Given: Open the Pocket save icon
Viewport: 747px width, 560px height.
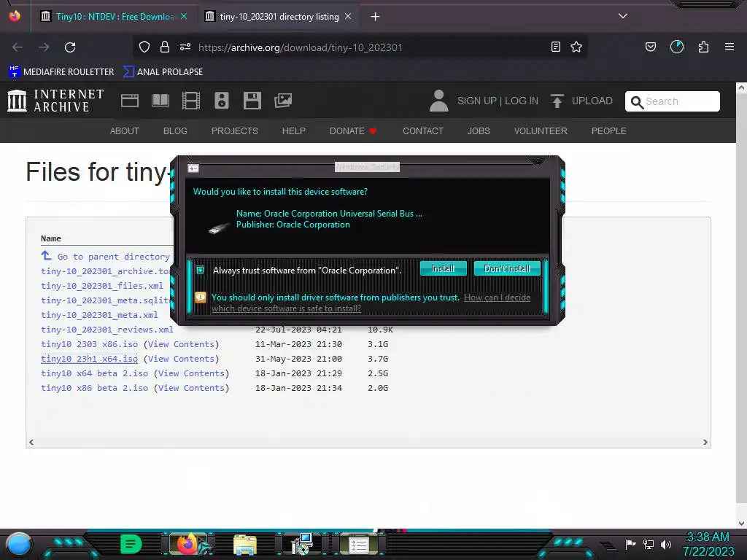Looking at the screenshot, I should coord(650,47).
